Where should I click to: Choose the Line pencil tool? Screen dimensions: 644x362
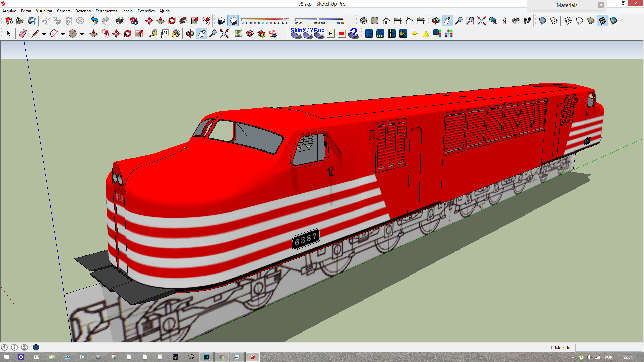pos(35,34)
